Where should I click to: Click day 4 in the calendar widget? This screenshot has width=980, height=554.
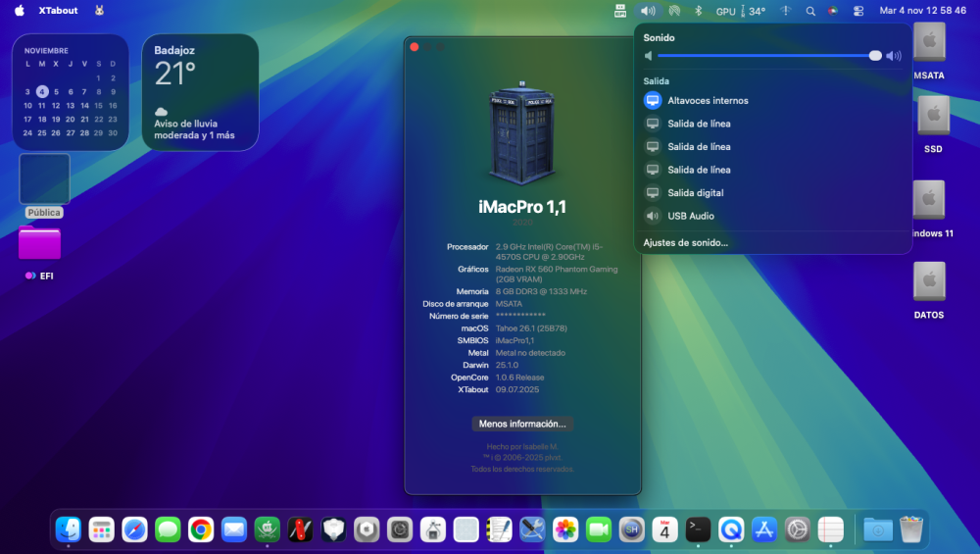pos(42,91)
